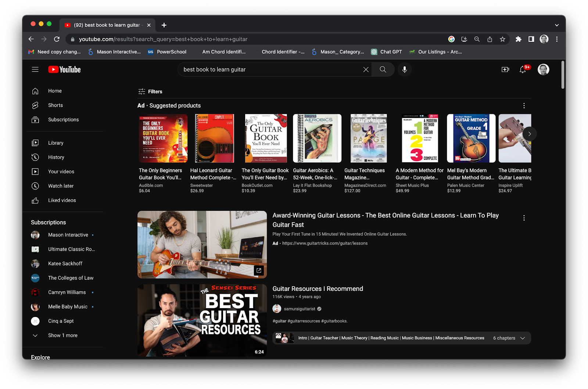Open options for guitar lessons ad
The width and height of the screenshot is (588, 389).
[524, 218]
